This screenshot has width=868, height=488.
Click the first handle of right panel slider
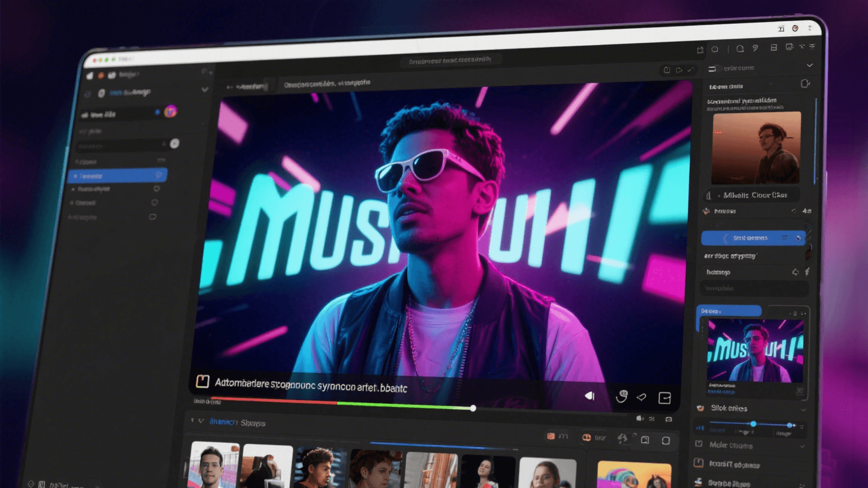pyautogui.click(x=753, y=424)
